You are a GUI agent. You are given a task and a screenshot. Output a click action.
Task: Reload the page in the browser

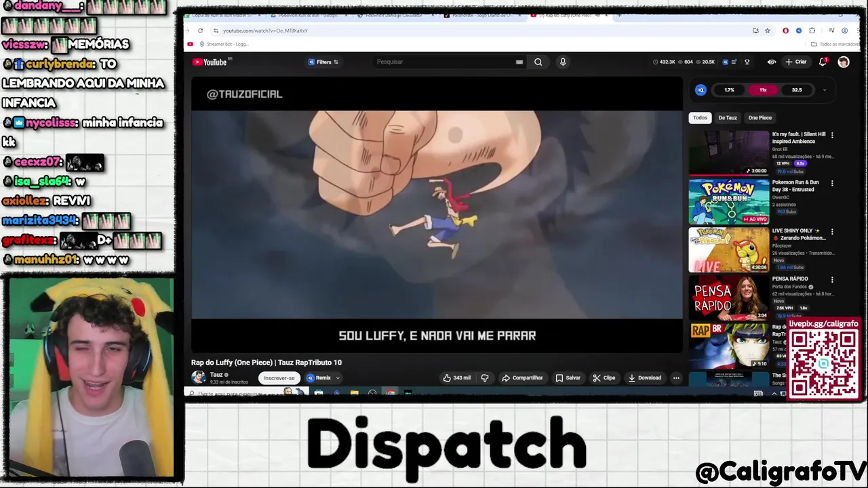[x=200, y=30]
